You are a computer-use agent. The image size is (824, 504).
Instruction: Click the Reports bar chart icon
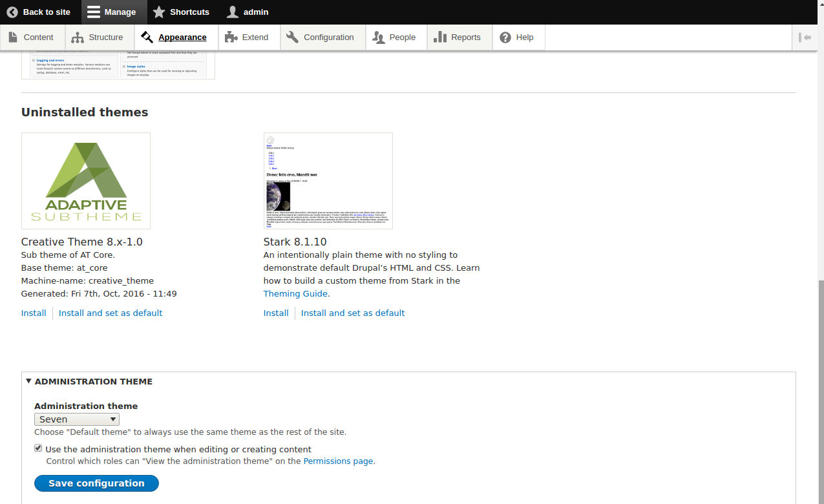click(440, 37)
